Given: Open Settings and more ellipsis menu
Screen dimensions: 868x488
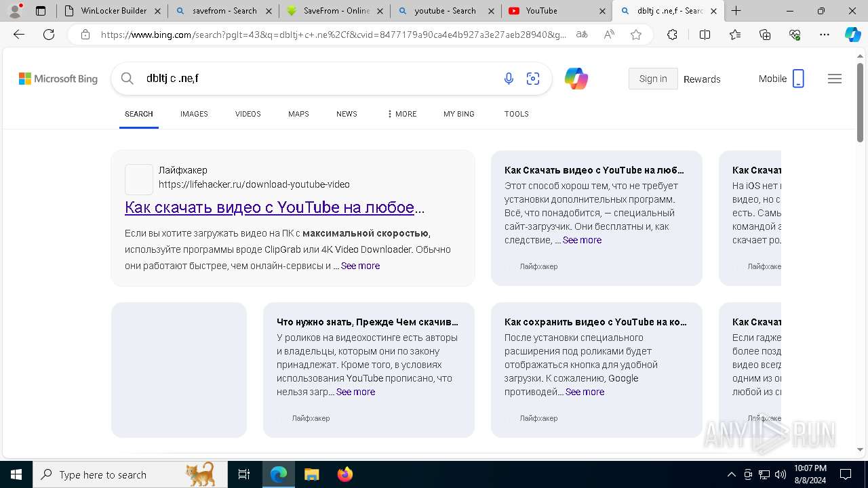Looking at the screenshot, I should [x=825, y=35].
